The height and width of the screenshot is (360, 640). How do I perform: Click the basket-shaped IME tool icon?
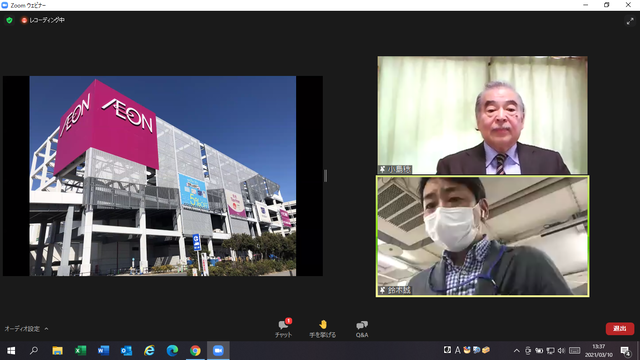click(x=467, y=350)
